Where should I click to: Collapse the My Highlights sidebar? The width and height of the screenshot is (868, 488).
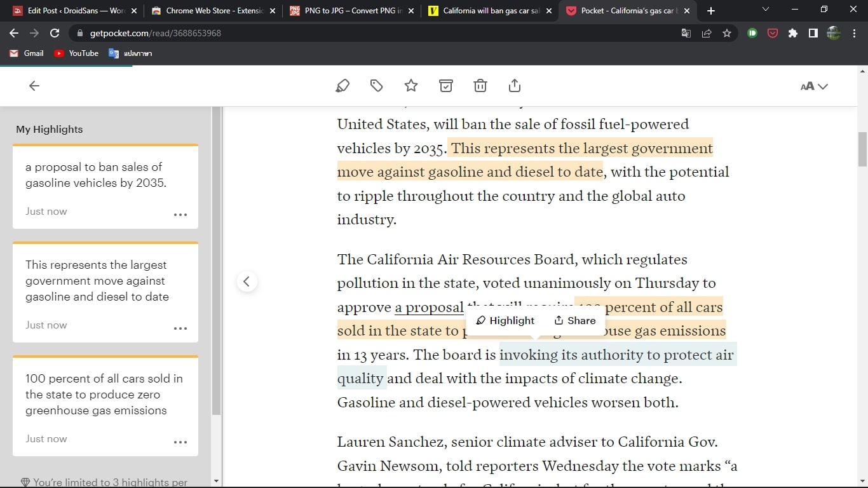click(247, 281)
